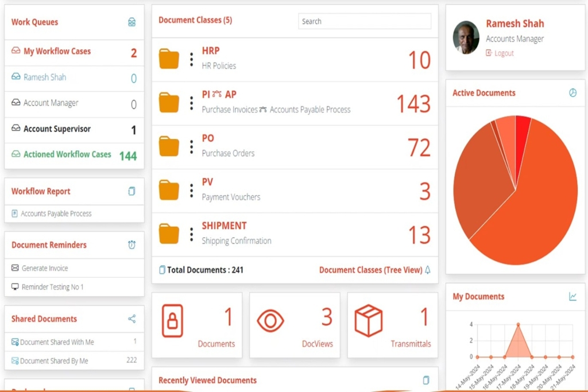Click the Document Classes search field
Viewport: 588px width, 392px height.
(365, 21)
